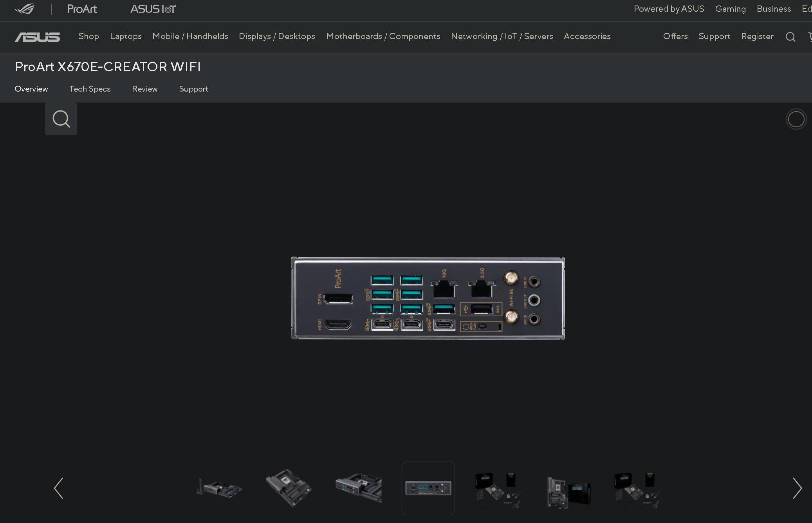Screen dimensions: 812x523
Task: Select first motherboard side-view thumbnail
Action: (x=219, y=488)
